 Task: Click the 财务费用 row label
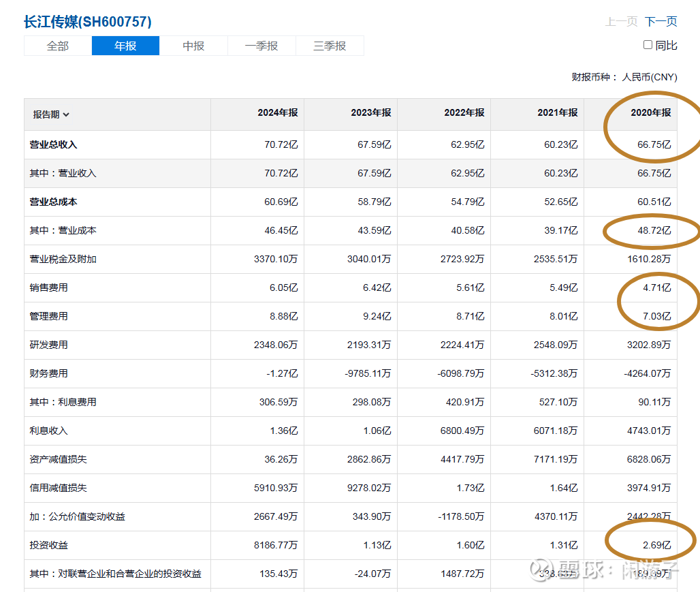coord(48,373)
